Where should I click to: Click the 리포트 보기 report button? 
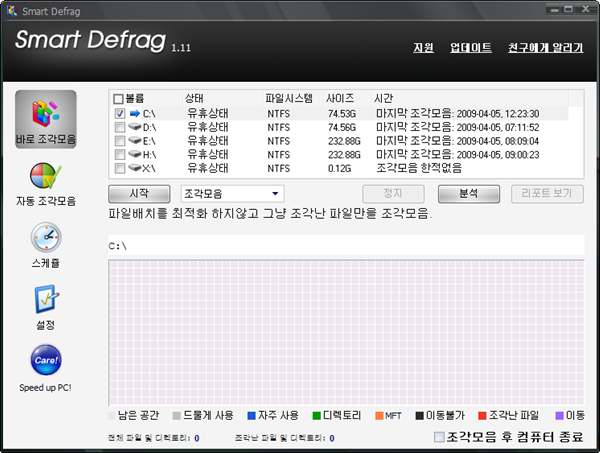547,194
